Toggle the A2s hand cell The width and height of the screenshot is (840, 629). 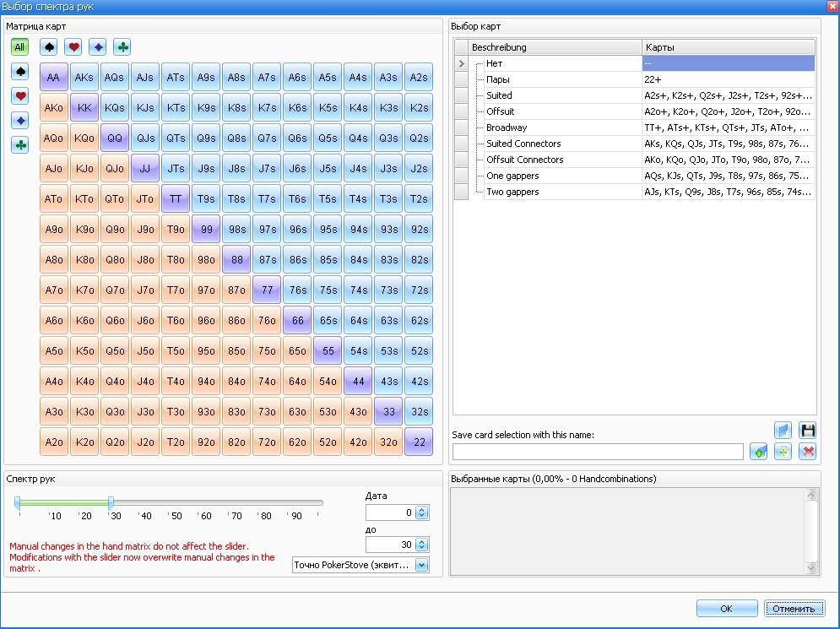(x=419, y=77)
